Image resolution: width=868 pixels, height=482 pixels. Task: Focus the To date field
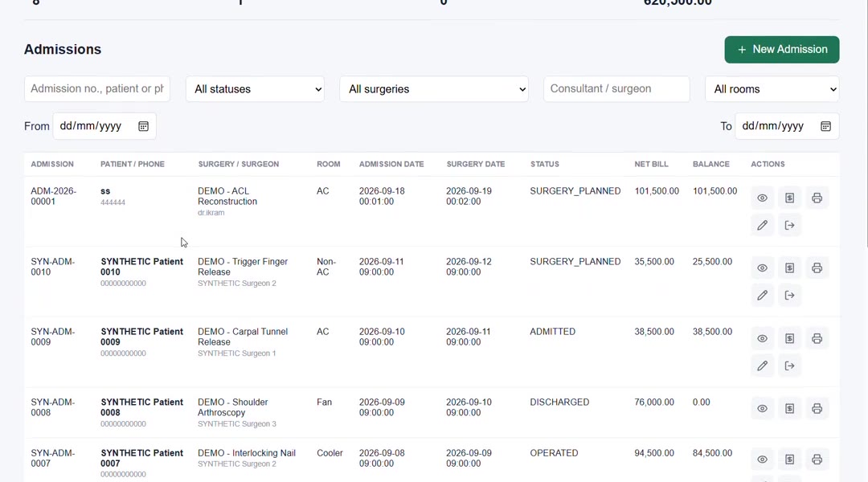[x=787, y=126]
